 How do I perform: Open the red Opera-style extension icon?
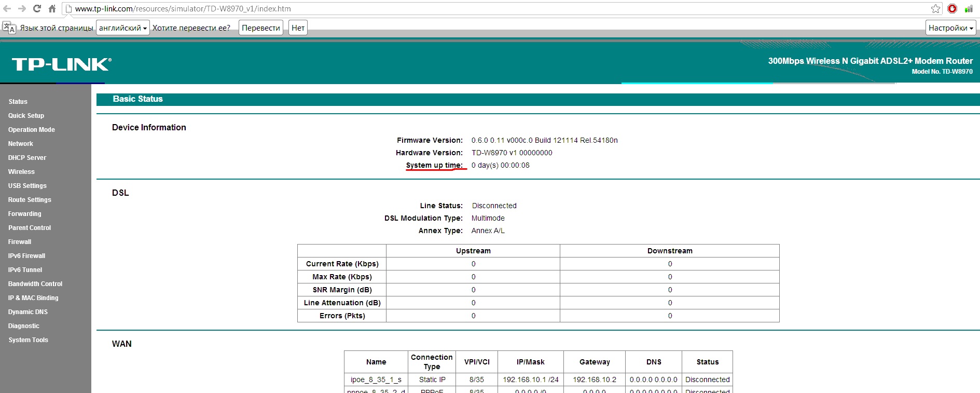(x=952, y=8)
